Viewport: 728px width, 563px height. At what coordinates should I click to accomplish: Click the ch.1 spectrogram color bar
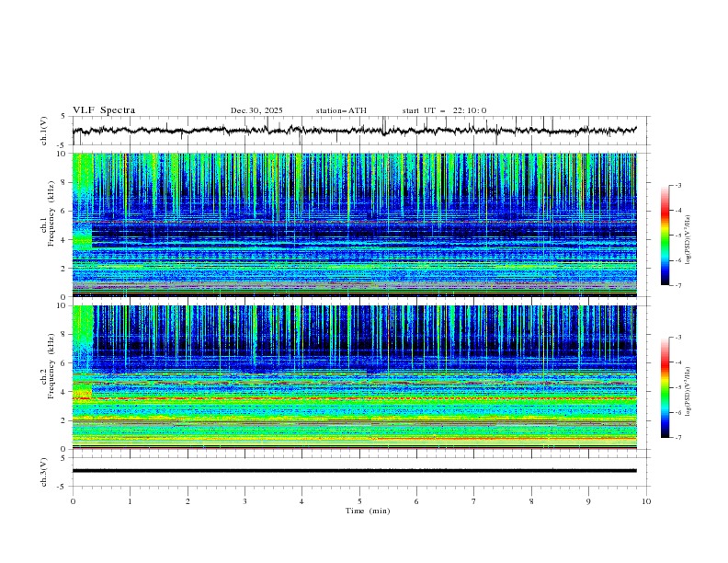click(665, 235)
